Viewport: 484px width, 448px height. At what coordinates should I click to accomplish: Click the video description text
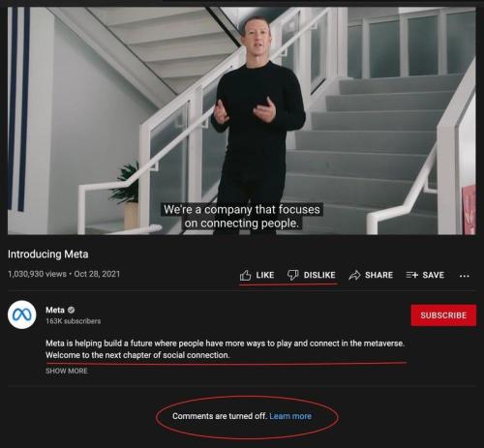pos(225,349)
